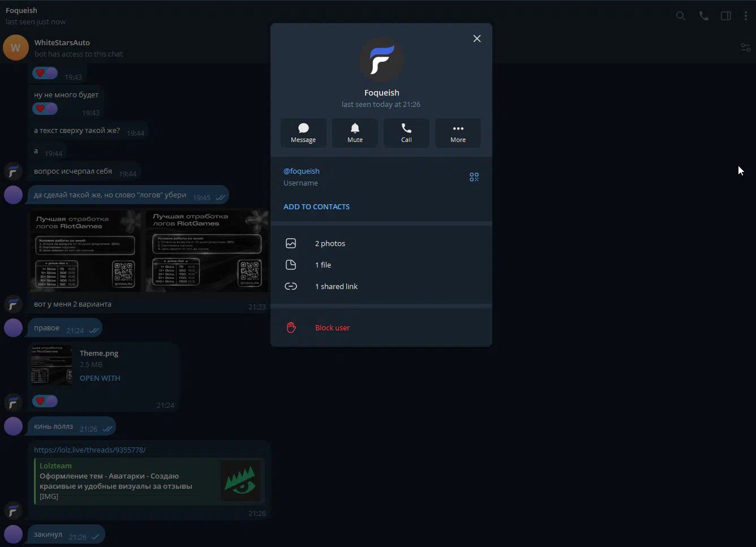
Task: Click the WhiteStarsAuto bot avatar
Action: 16,48
